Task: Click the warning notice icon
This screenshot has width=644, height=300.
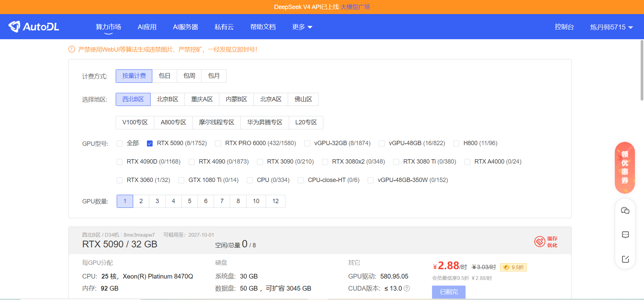Action: point(72,49)
